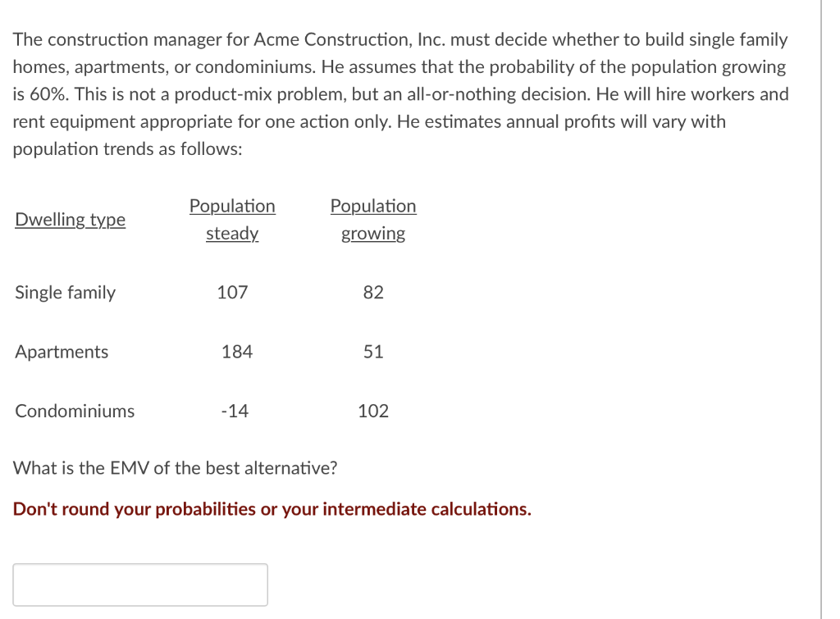Image resolution: width=840 pixels, height=619 pixels.
Task: Select the value 107 for Single family
Action: click(232, 292)
